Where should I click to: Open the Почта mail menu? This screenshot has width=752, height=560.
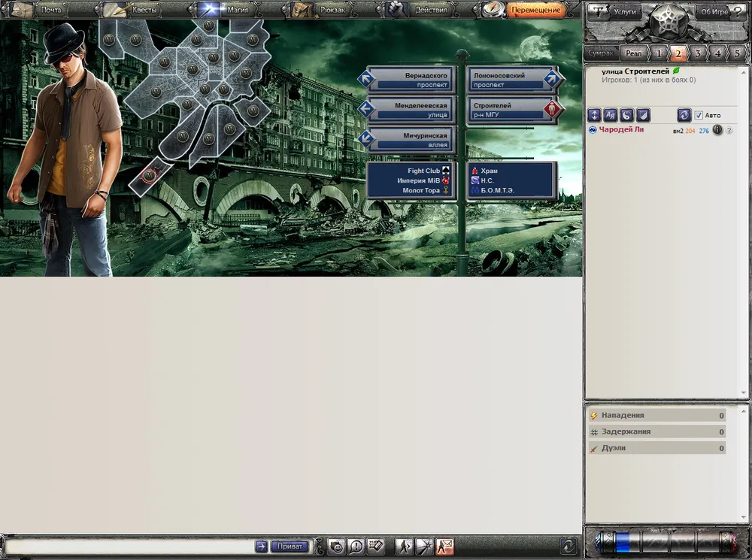pos(41,10)
